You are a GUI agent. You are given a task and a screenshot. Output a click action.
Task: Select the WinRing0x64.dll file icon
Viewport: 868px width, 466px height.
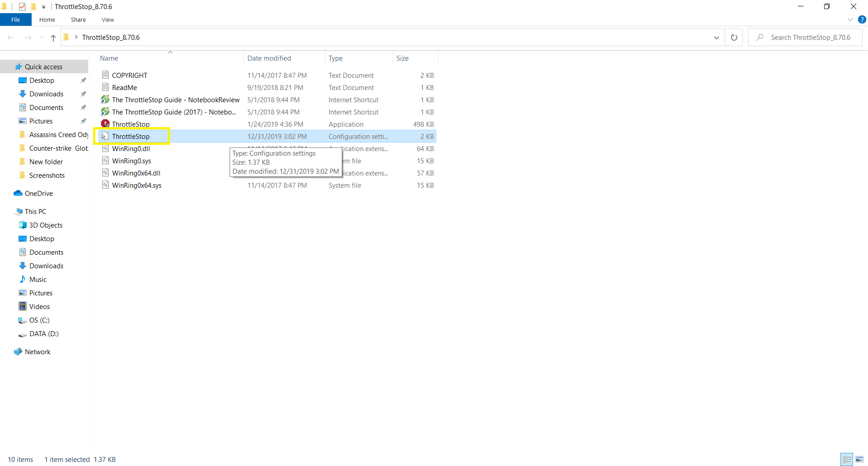[x=105, y=173]
